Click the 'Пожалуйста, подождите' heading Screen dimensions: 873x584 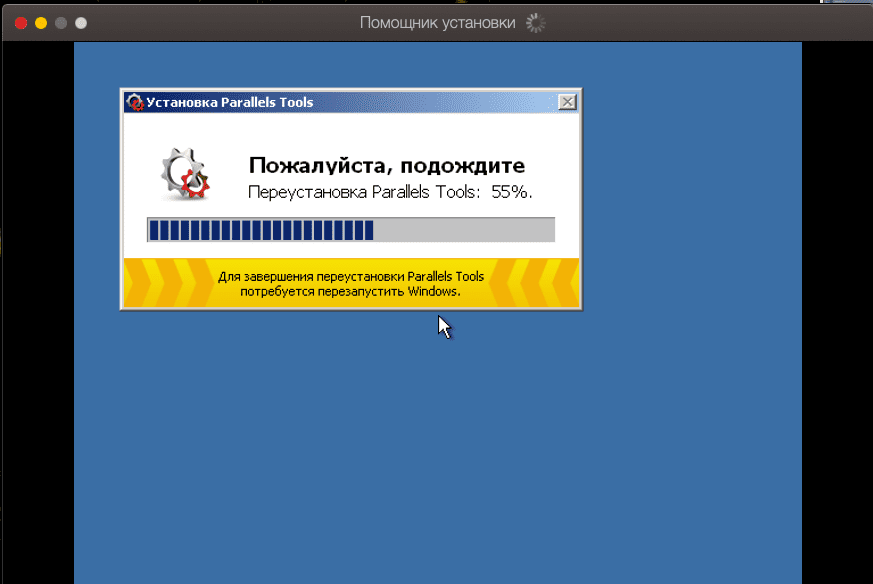click(x=386, y=165)
